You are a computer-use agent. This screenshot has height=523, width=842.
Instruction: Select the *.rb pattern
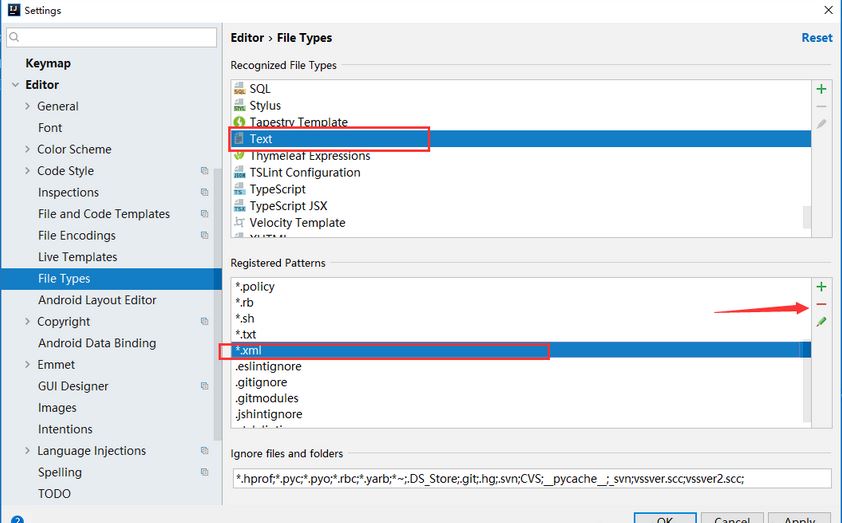(521, 302)
